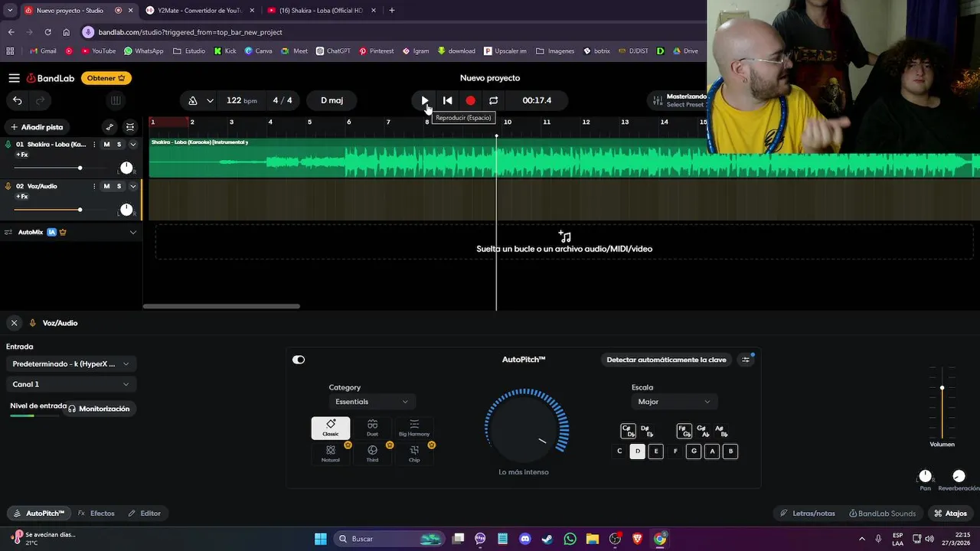
Task: Expand the AutoMix row
Action: [133, 232]
